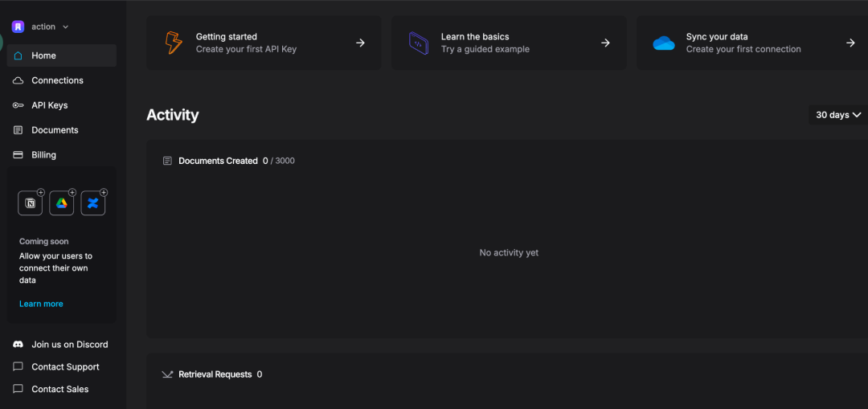
Task: Click the Retrieval Requests icon
Action: click(167, 374)
